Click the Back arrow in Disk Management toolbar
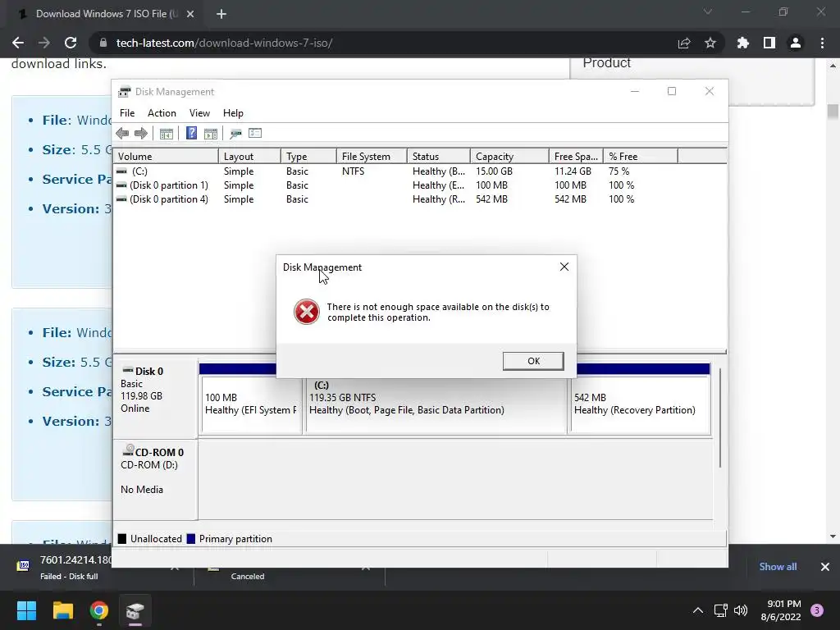 122,134
